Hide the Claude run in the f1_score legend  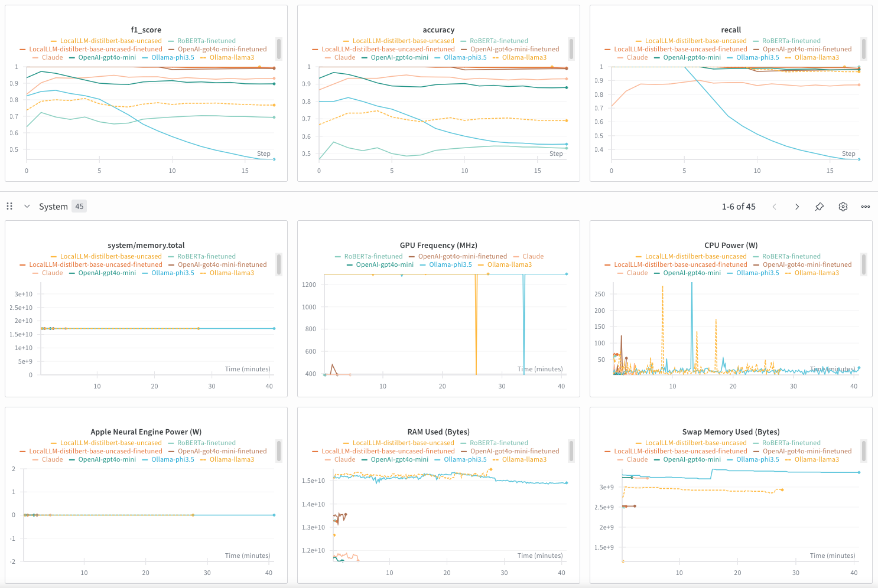(x=50, y=57)
